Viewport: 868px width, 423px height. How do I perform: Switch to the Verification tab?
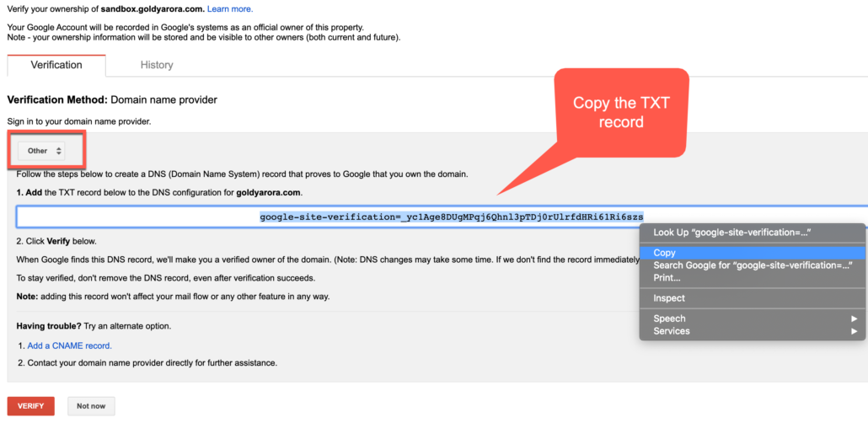click(56, 66)
